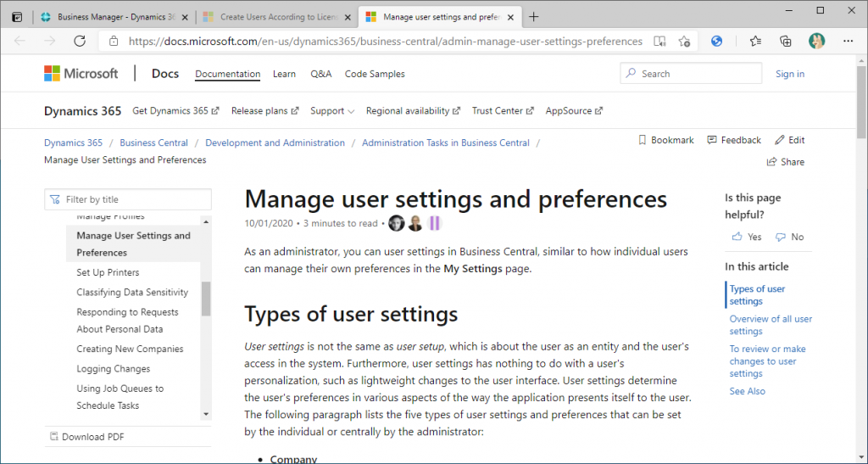Open the Learn menu item

point(284,74)
